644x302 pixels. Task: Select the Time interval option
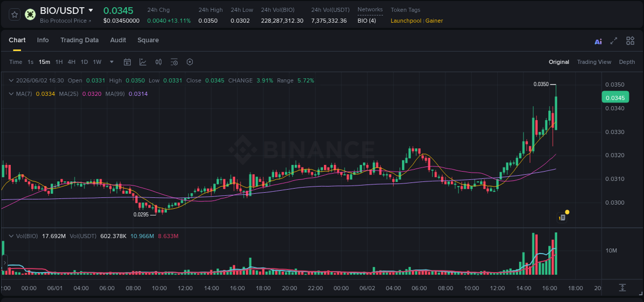pyautogui.click(x=16, y=62)
